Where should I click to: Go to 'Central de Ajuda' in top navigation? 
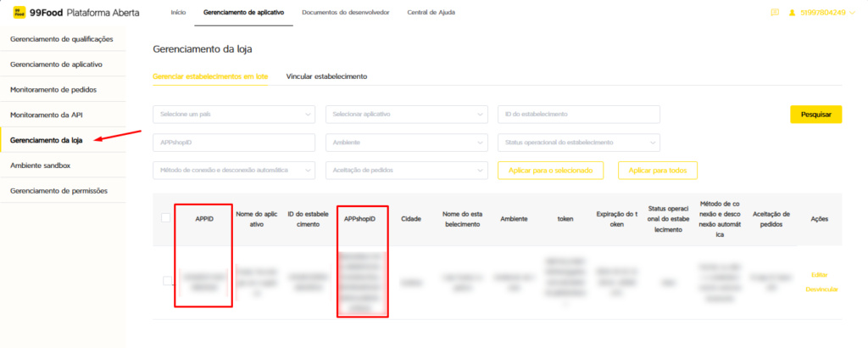pyautogui.click(x=430, y=13)
